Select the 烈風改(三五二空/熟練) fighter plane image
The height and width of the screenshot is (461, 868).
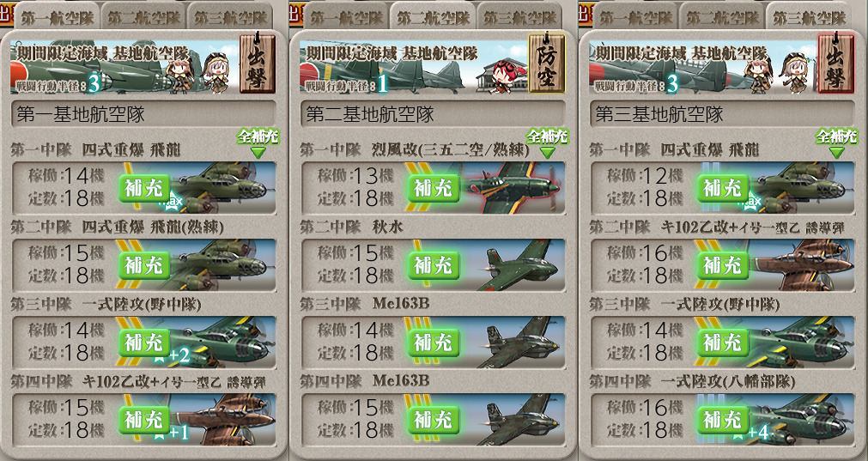click(509, 188)
